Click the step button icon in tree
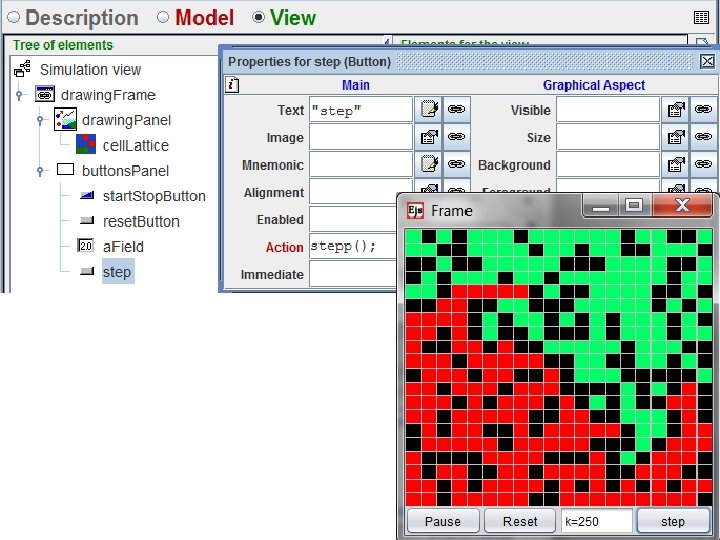 click(x=87, y=271)
